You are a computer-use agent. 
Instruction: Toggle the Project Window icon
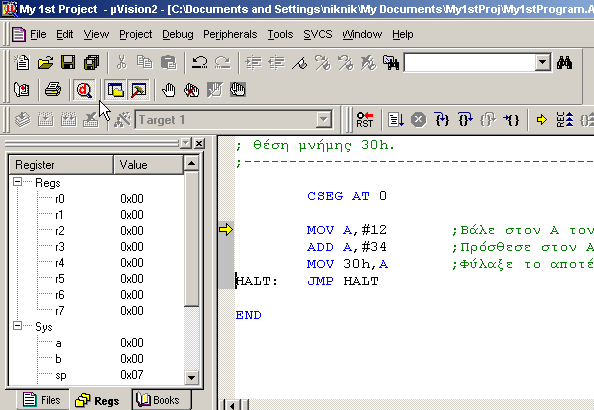coord(116,90)
